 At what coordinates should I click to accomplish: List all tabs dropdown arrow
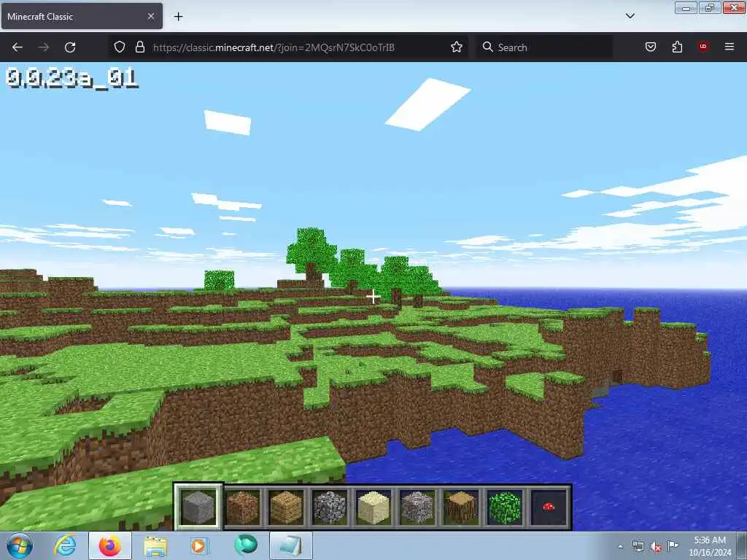click(630, 16)
